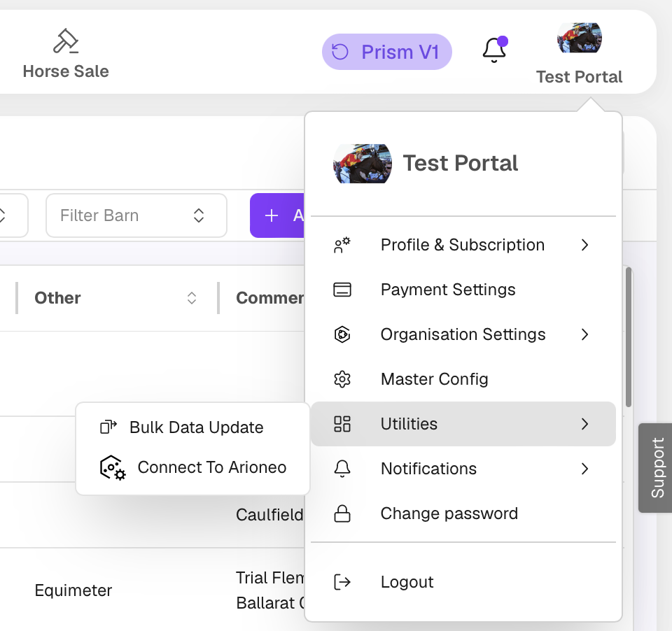Click the vertical scrollbar beside the menu
Screen dimensions: 672x631
pos(629,336)
